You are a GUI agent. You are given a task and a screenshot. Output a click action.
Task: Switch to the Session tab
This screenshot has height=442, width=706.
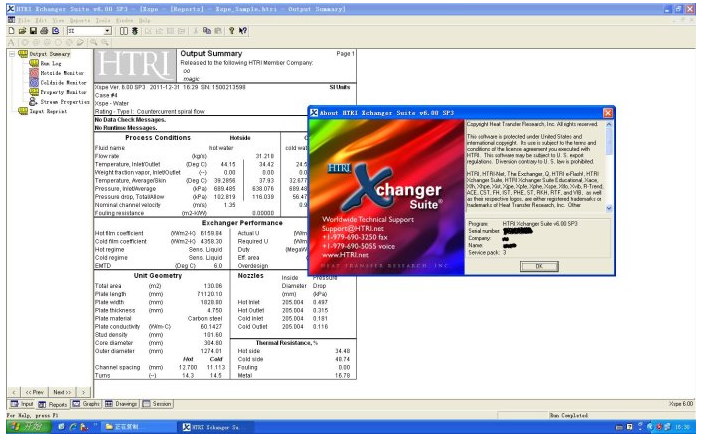tap(157, 404)
